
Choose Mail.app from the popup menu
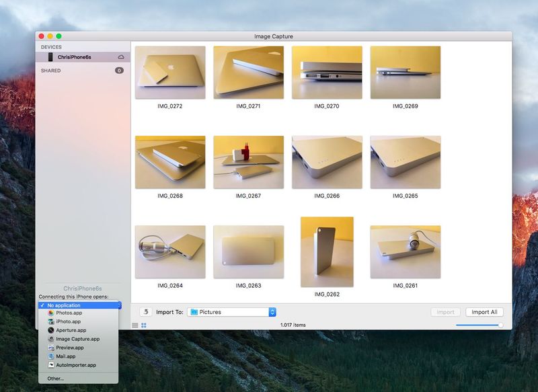point(78,356)
